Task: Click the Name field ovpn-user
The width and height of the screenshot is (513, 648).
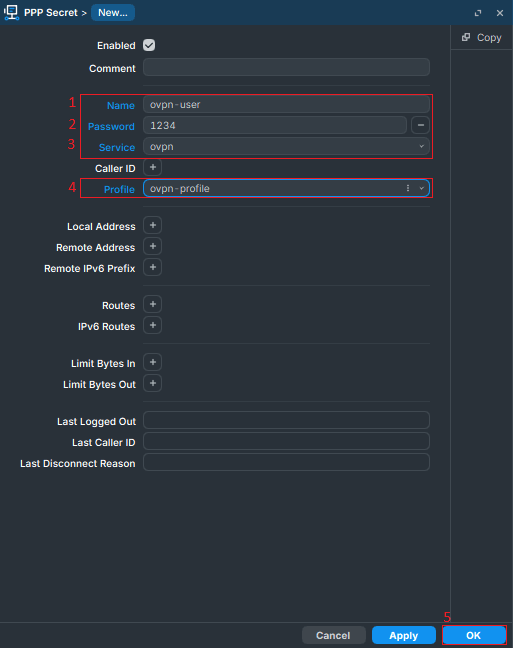Action: tap(286, 104)
